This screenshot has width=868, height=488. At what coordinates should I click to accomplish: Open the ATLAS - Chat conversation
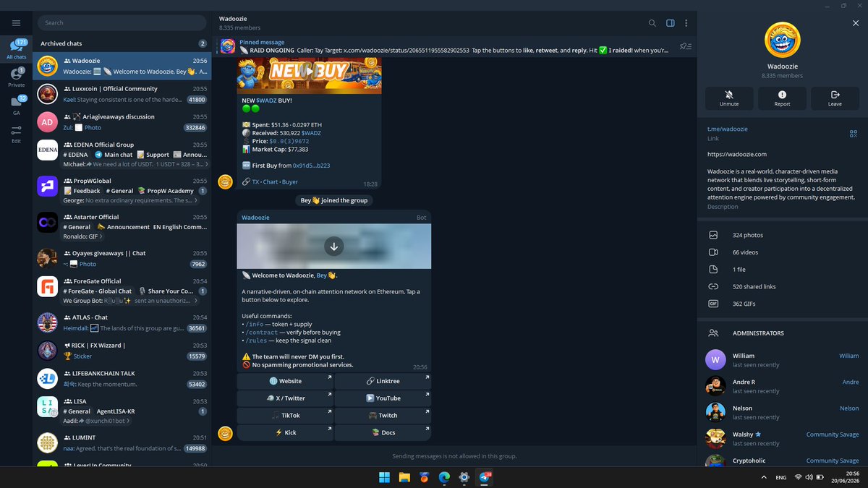(x=122, y=322)
